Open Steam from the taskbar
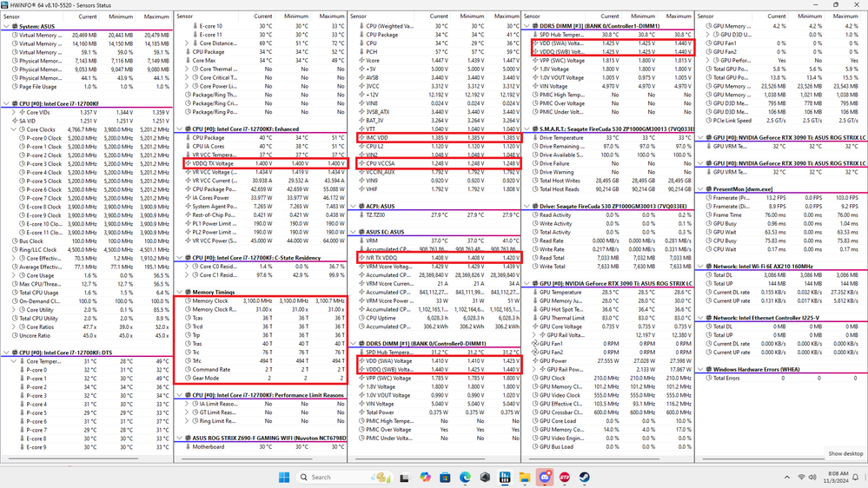Screen dimensions: 868x488 click(585, 477)
